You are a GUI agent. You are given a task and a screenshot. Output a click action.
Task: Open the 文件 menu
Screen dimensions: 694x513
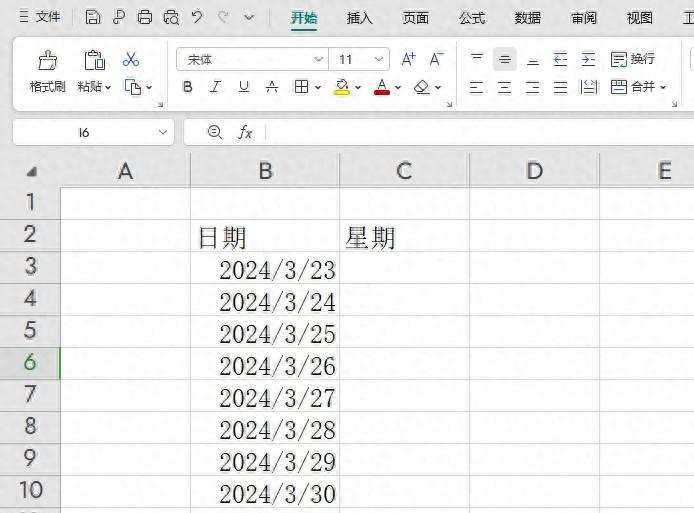click(x=40, y=17)
